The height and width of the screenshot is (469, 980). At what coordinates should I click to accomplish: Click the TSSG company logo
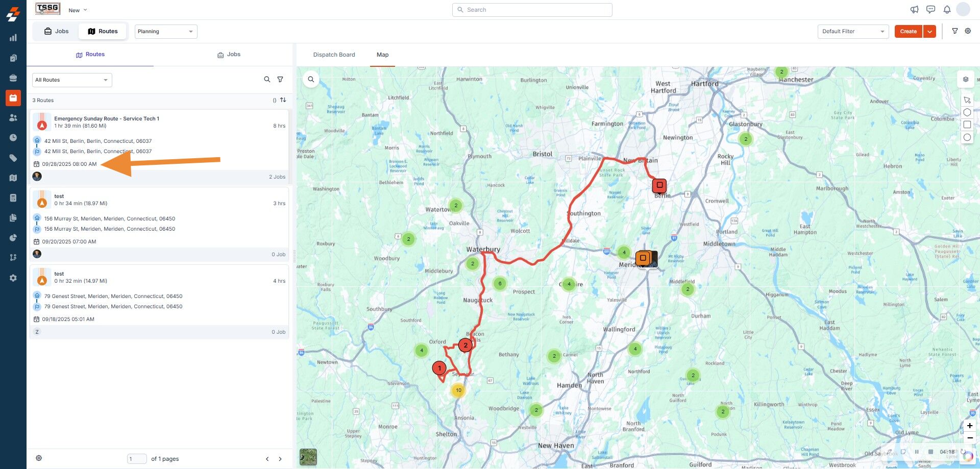pos(47,9)
